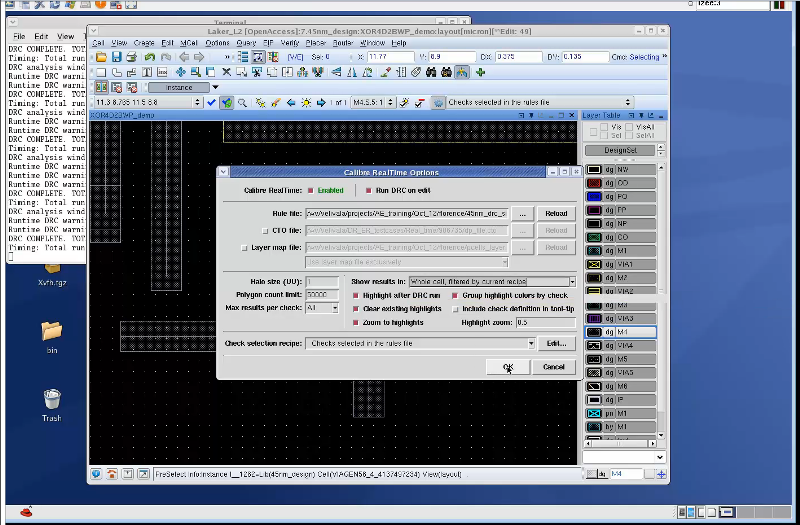Click Cancel in Calibre RealTime Options
This screenshot has height=525, width=800.
coord(554,367)
